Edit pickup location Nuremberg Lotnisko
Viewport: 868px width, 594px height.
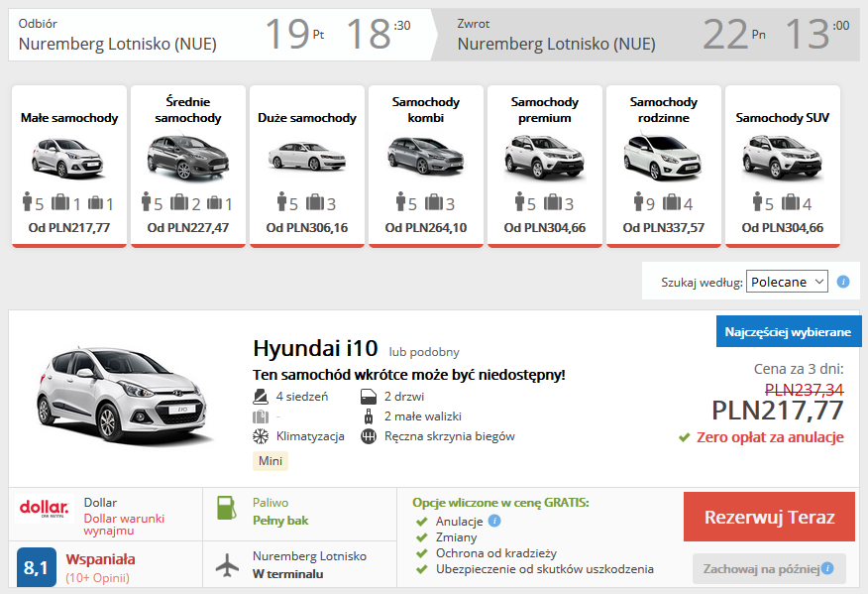118,44
